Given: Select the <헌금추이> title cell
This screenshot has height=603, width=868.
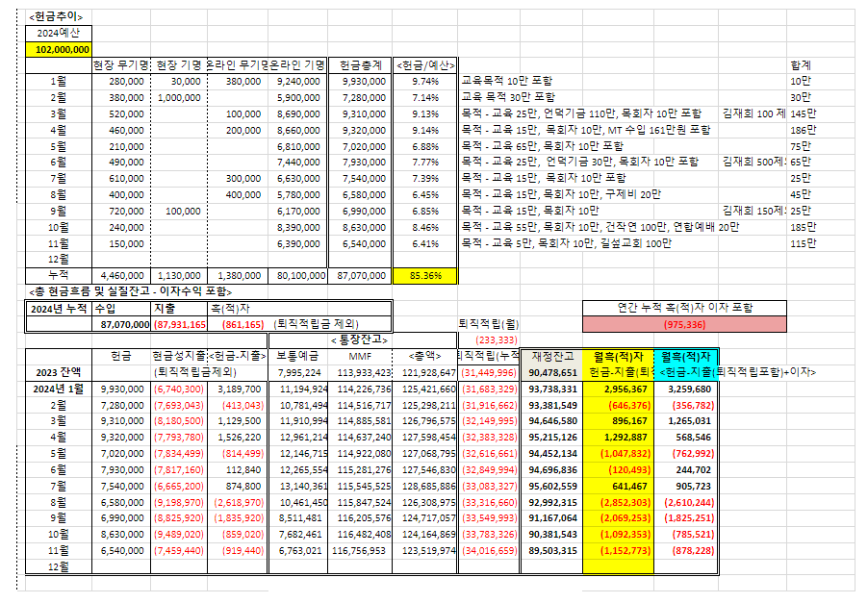Looking at the screenshot, I should click(x=56, y=17).
